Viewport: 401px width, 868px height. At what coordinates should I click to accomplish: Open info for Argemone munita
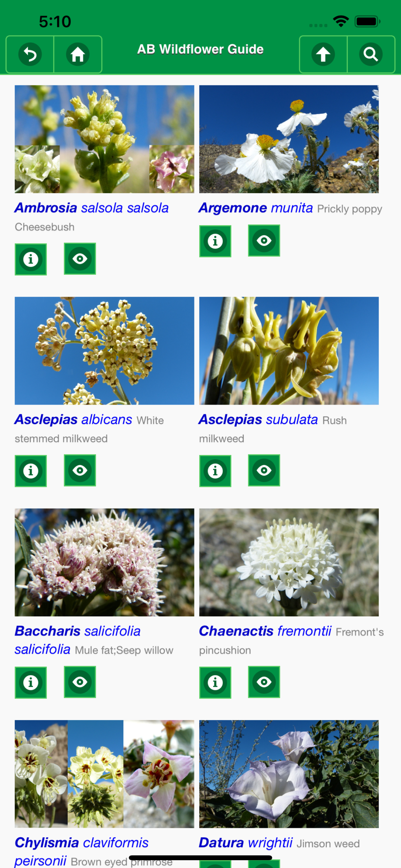tap(215, 241)
